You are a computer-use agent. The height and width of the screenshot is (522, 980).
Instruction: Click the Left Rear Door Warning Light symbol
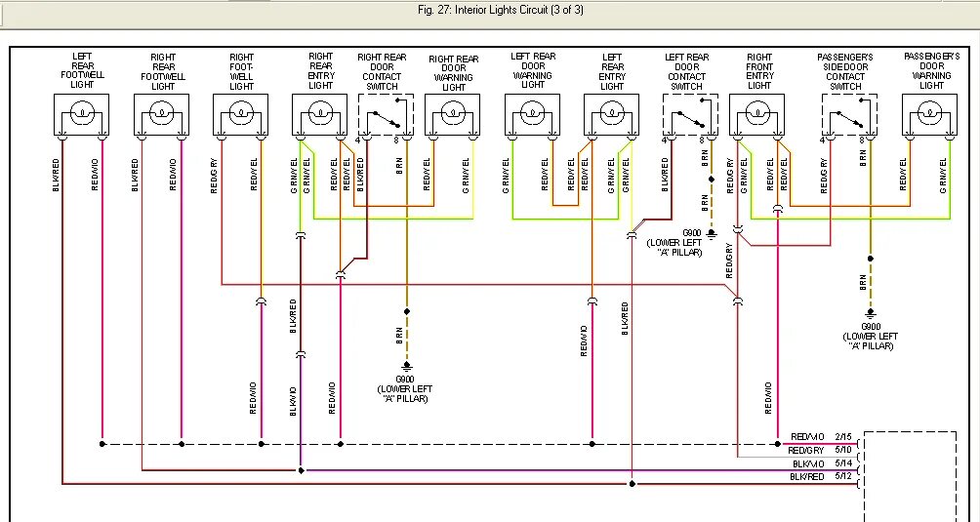pyautogui.click(x=533, y=114)
